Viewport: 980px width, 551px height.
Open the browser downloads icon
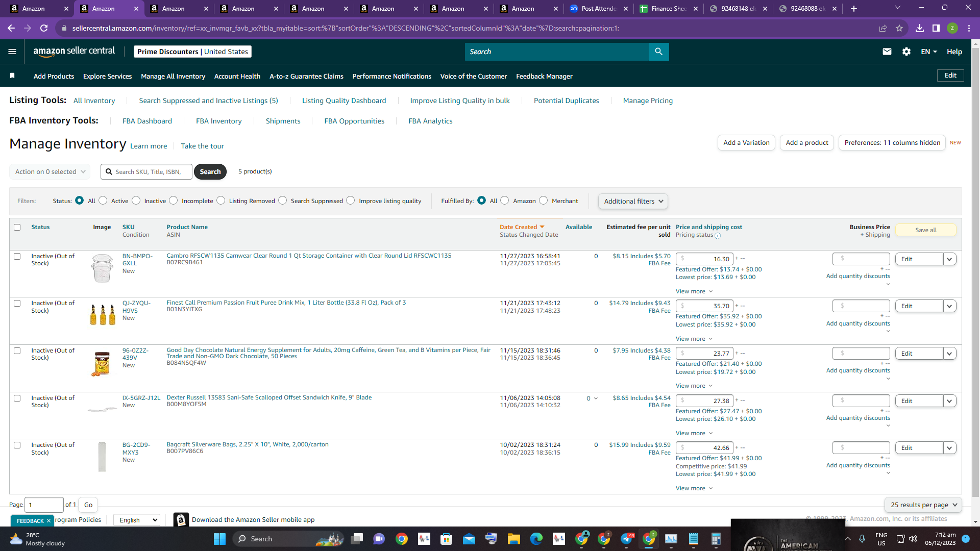coord(920,28)
